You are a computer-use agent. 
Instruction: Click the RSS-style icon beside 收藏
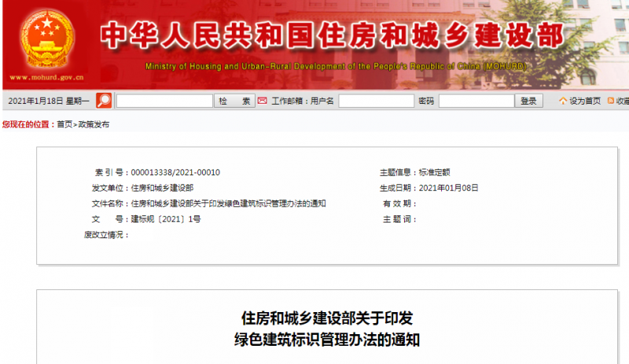coord(611,101)
